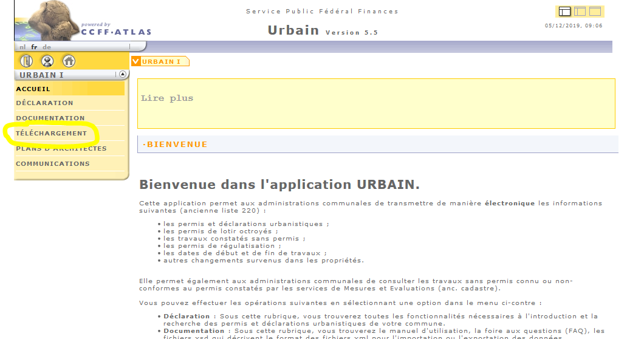Click the date 05/12/2019, 09:06 text

[574, 26]
